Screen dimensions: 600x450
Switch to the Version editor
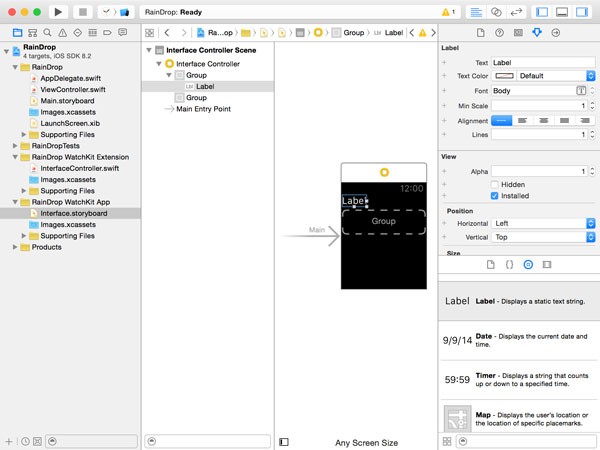pos(516,12)
